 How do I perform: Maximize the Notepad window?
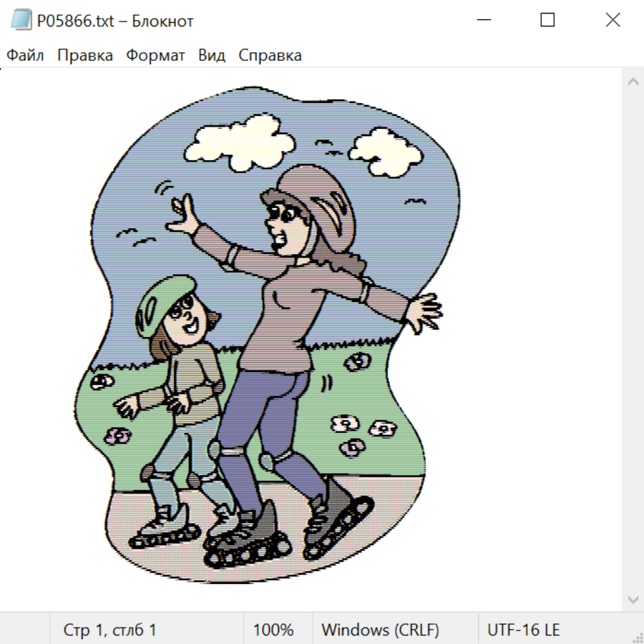point(547,21)
